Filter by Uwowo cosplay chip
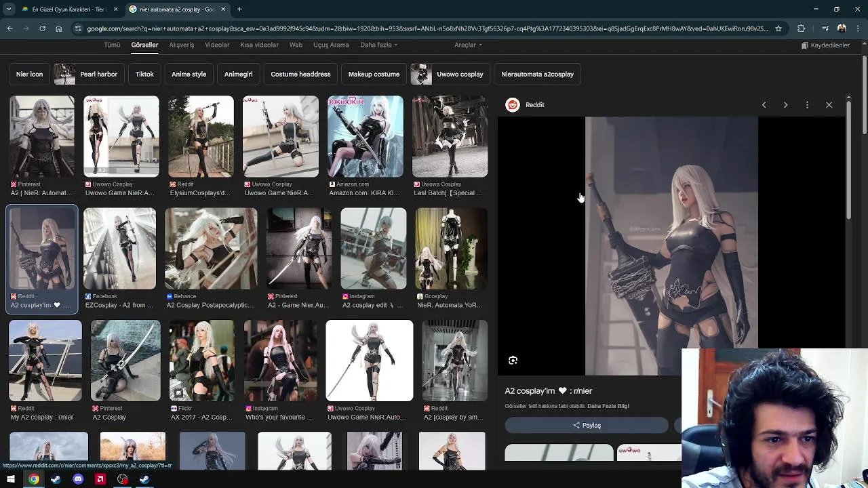The width and height of the screenshot is (868, 488). (450, 74)
